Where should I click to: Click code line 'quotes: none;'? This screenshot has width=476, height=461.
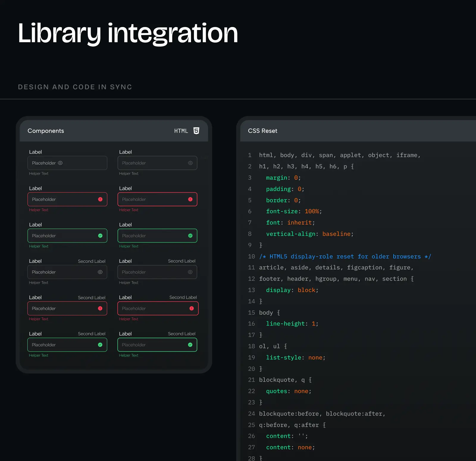point(289,391)
